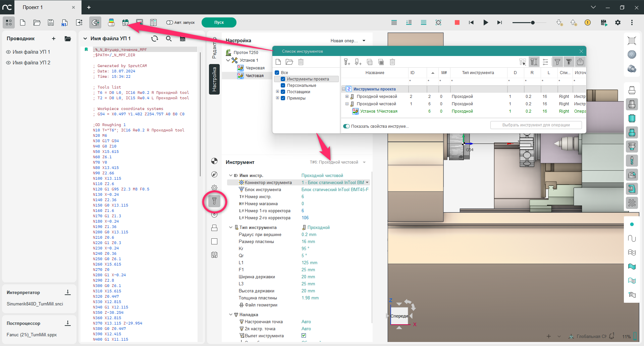Click the tool library icon in top toolbar
This screenshot has width=644, height=346.
(x=125, y=22)
